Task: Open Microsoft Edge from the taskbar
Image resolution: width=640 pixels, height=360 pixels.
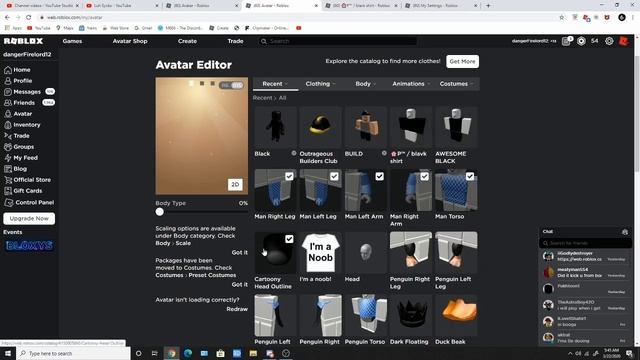Action: click(x=188, y=353)
